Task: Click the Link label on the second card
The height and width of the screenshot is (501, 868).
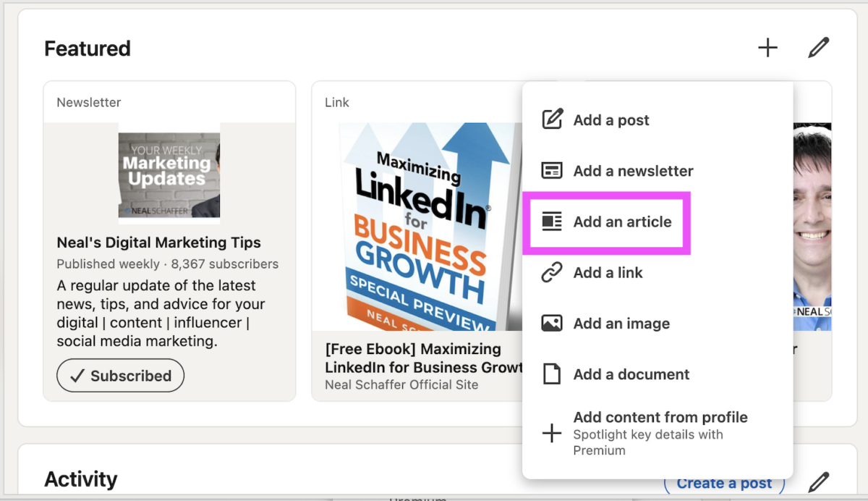Action: click(x=337, y=102)
